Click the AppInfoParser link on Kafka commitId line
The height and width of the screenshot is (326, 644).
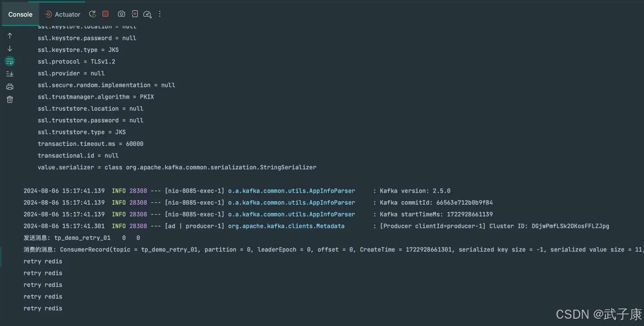pyautogui.click(x=291, y=202)
